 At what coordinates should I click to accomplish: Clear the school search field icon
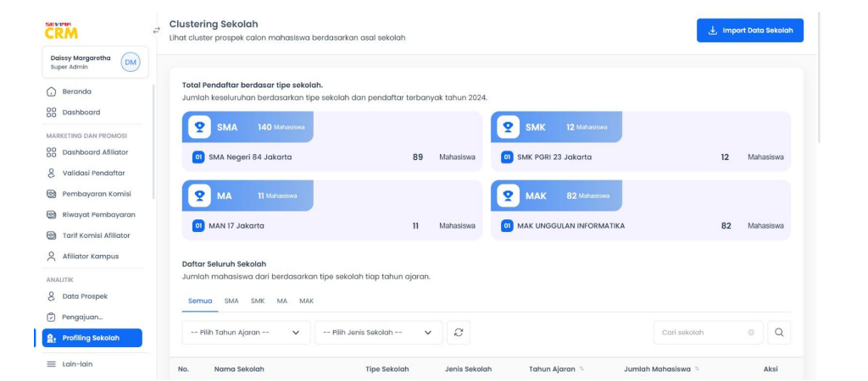click(x=751, y=333)
